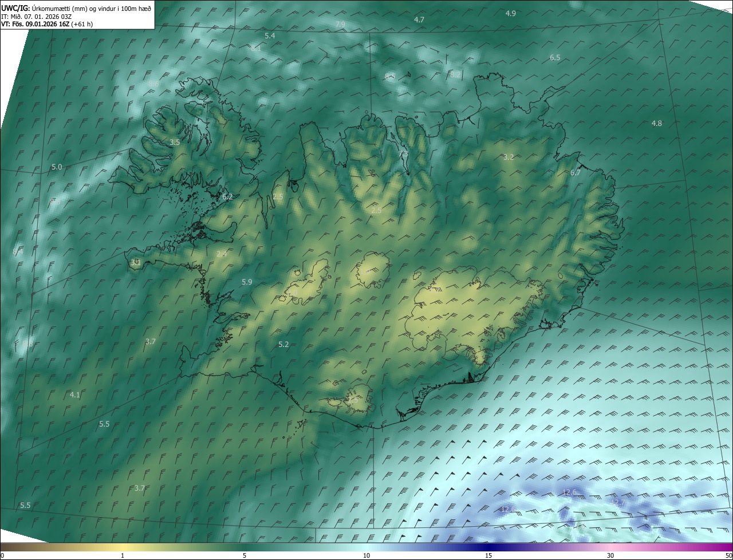Click the 12.7 value in the southeast

coord(618,502)
